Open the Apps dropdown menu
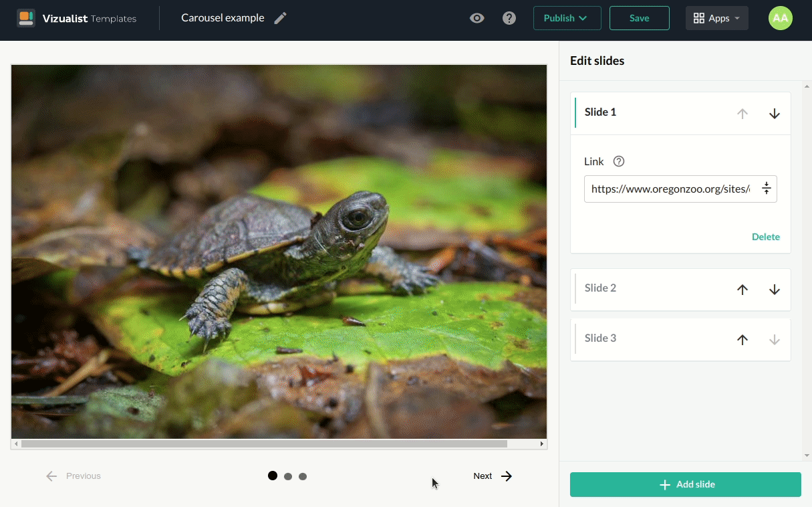 tap(716, 18)
